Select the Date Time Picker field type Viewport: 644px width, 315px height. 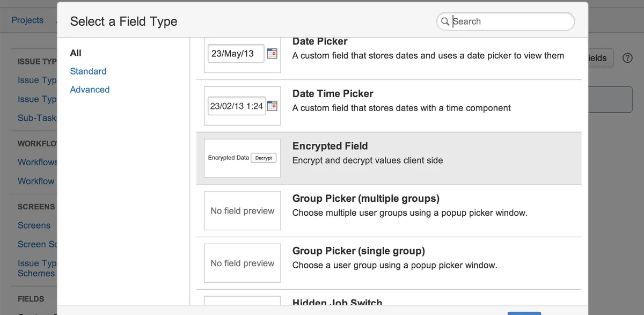point(389,106)
